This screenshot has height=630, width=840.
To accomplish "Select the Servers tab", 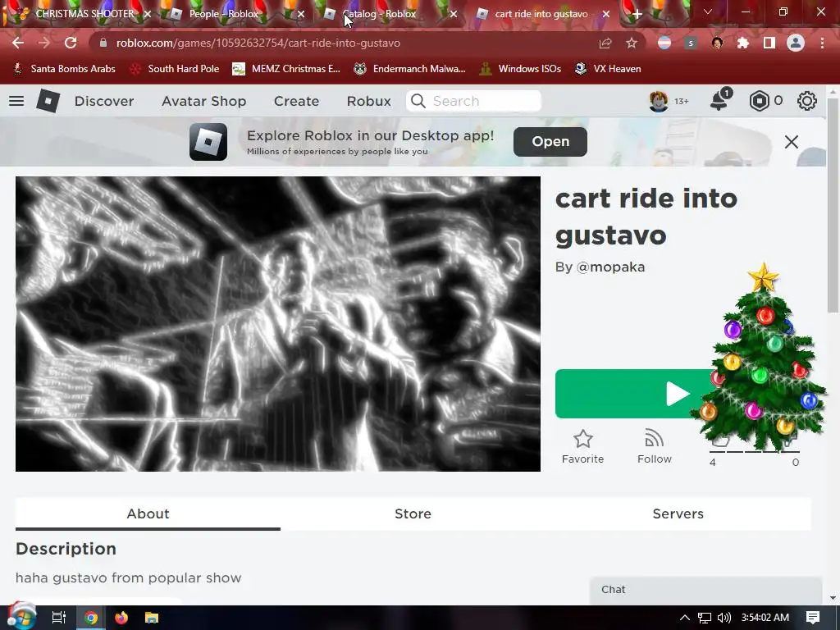I will click(678, 514).
